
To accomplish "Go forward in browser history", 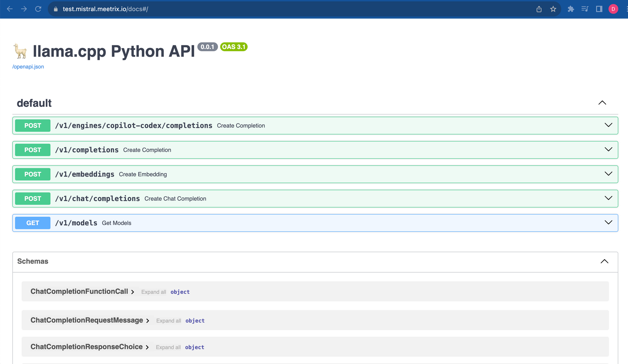I will pos(24,9).
